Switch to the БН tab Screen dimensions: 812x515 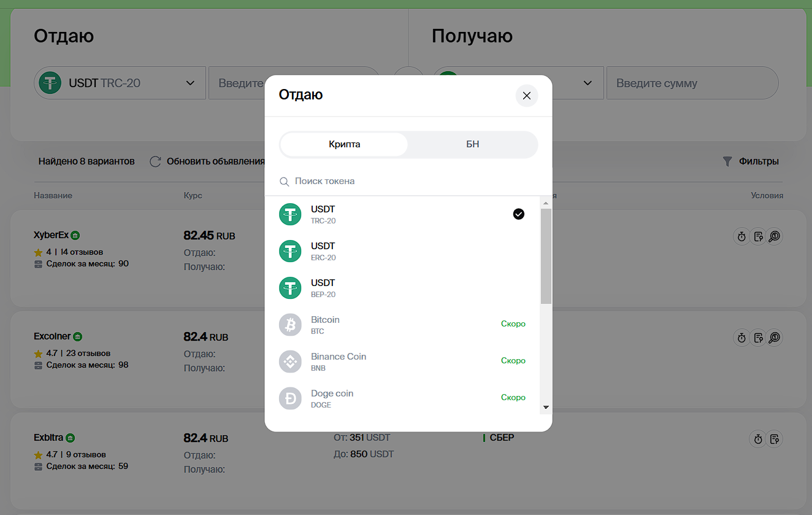[472, 145]
